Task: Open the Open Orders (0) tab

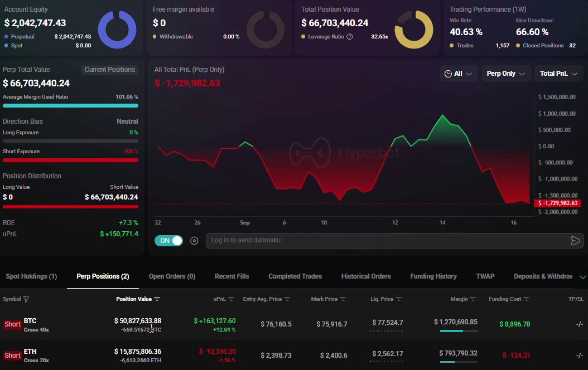Action: [x=172, y=276]
